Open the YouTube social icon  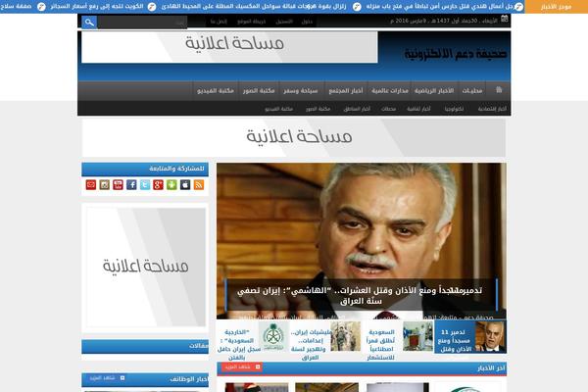(119, 185)
